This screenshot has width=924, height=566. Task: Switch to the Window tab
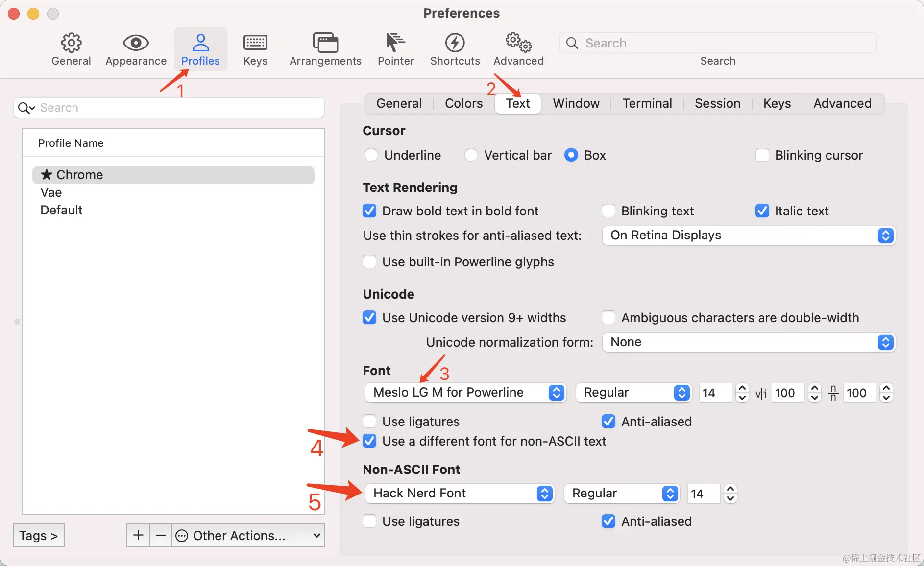pos(576,103)
